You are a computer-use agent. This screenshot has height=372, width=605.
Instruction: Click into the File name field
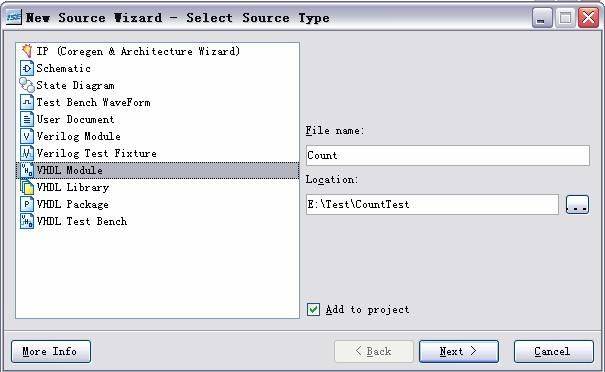point(448,156)
